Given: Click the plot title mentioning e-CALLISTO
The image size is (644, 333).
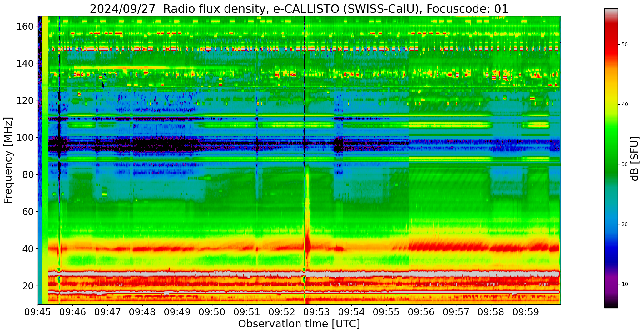Looking at the screenshot, I should [x=299, y=9].
